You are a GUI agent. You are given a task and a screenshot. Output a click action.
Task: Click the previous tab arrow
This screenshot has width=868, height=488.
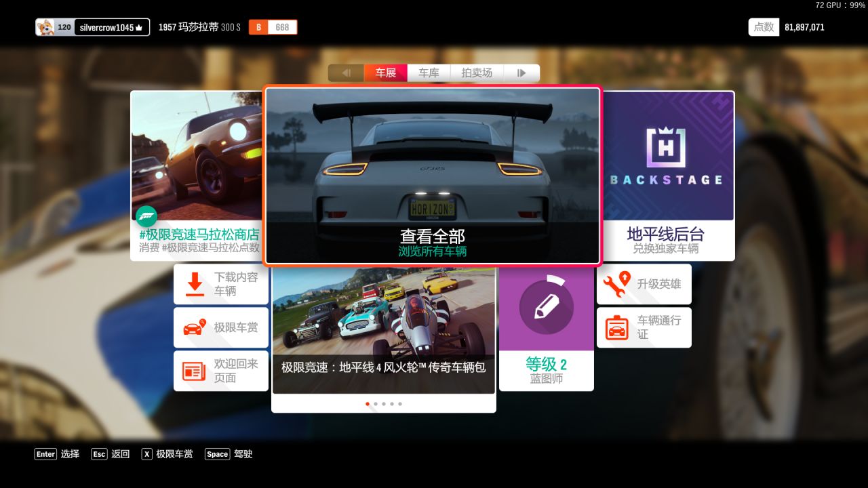(x=347, y=73)
